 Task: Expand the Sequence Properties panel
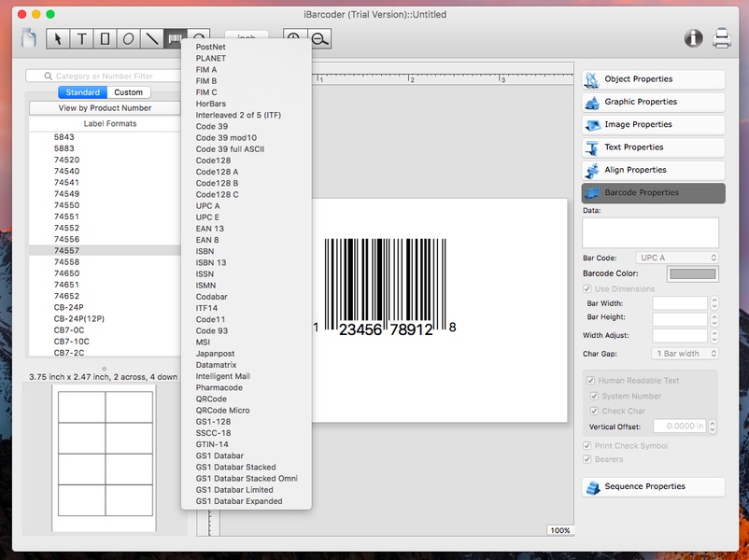click(x=653, y=486)
